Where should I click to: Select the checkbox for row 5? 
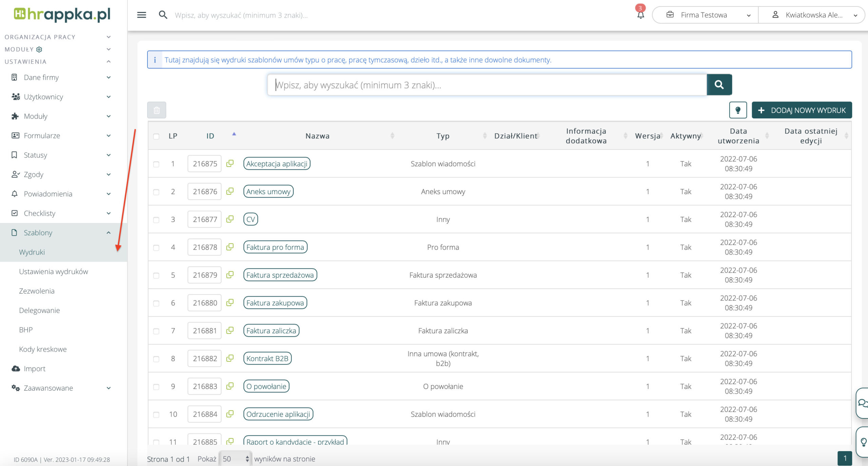click(156, 276)
